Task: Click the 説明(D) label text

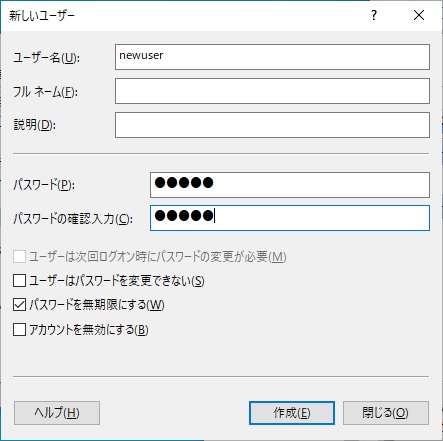Action: click(35, 125)
